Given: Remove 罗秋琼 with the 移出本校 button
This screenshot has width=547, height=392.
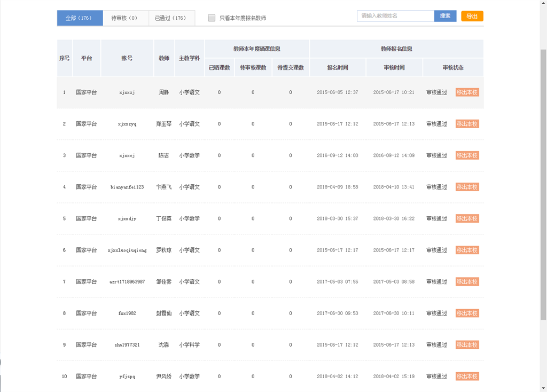Looking at the screenshot, I should (x=467, y=250).
